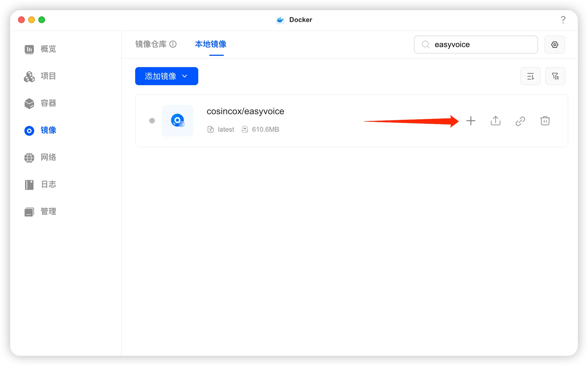Maximize the Docker window
Viewport: 588px width, 366px height.
pyautogui.click(x=42, y=20)
